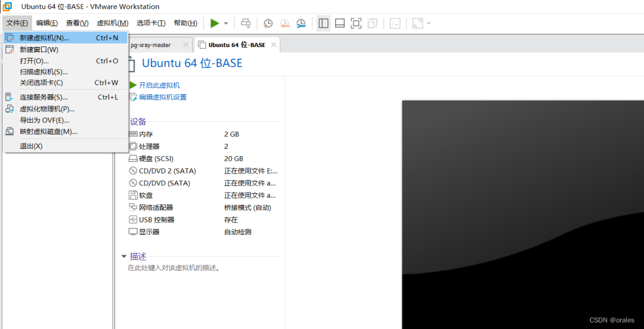Open the 文件(F) menu

tap(17, 23)
